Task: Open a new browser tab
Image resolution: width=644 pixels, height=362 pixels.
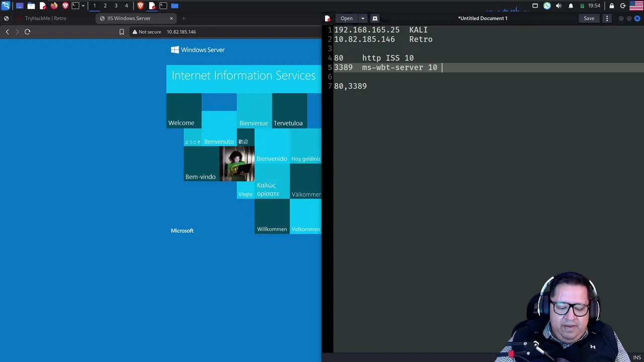Action: tap(184, 18)
